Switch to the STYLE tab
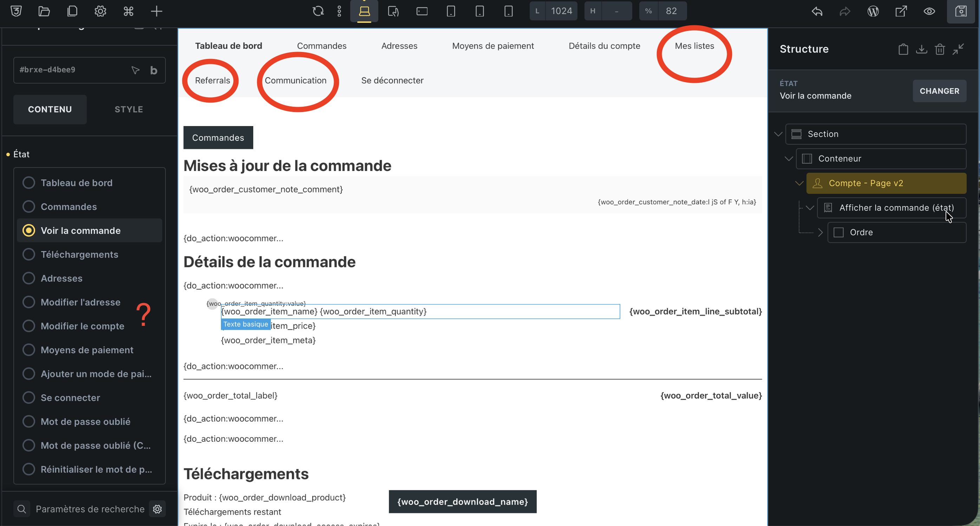The width and height of the screenshot is (980, 526). 129,110
